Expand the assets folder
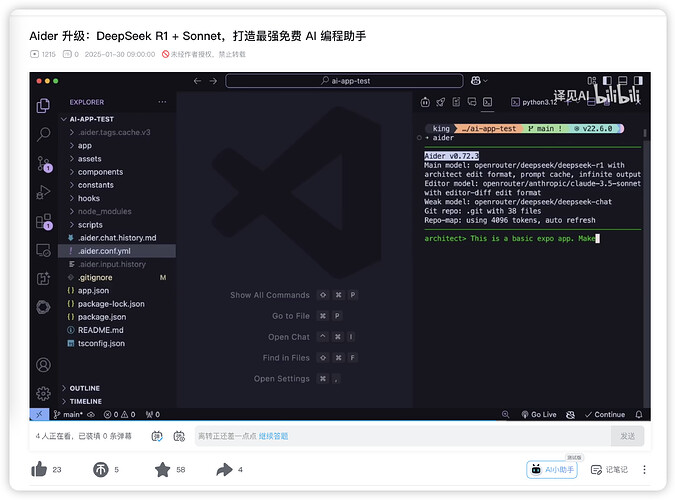 (90, 159)
